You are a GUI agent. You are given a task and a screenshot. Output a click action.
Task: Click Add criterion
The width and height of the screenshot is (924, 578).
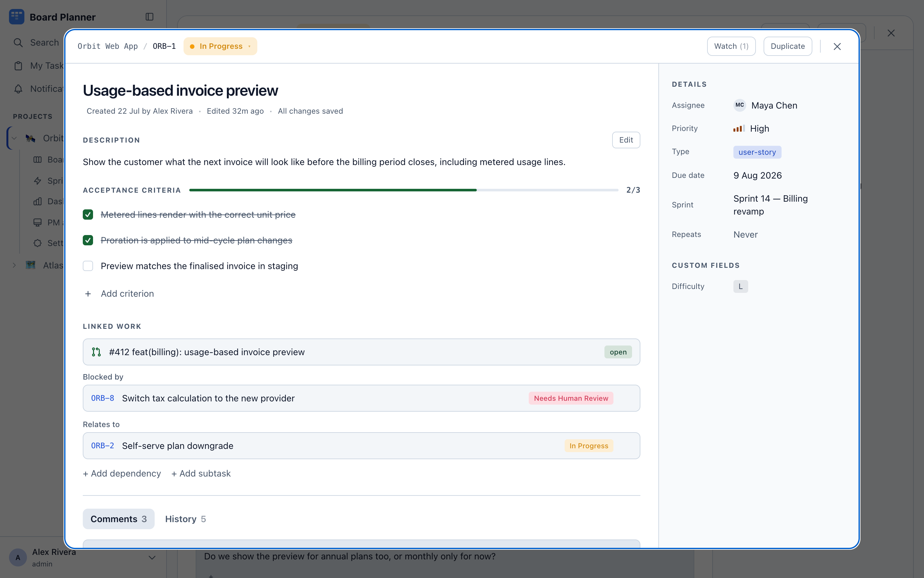pyautogui.click(x=127, y=293)
